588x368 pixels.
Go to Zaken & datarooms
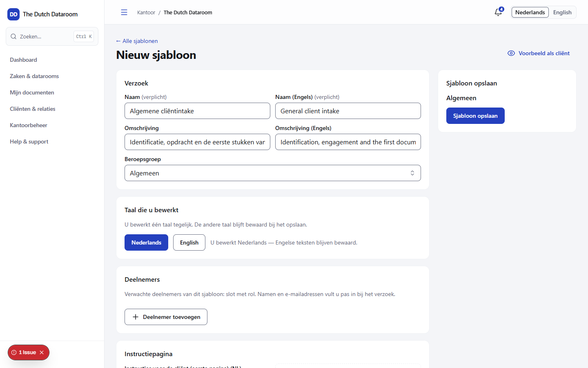pos(34,76)
